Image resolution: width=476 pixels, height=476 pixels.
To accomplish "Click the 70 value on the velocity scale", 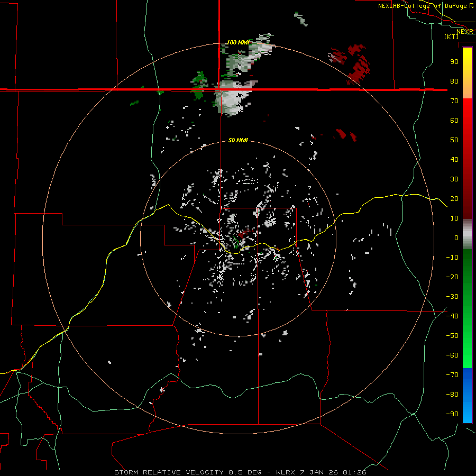I will click(454, 101).
